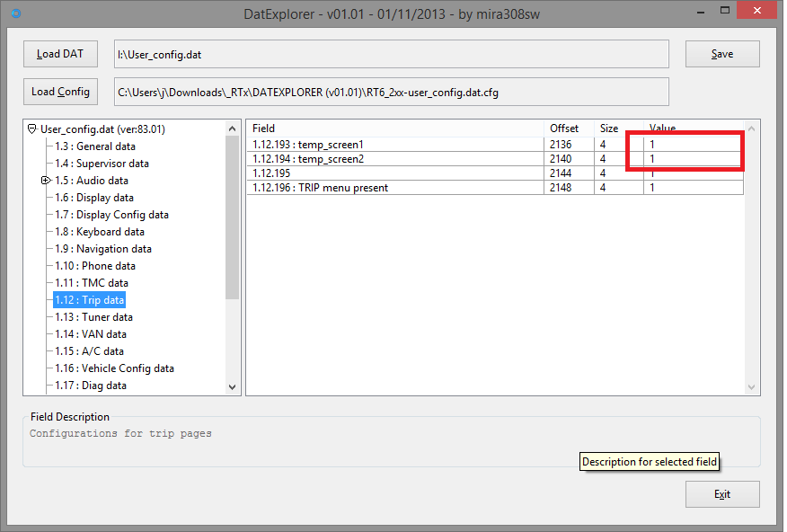Collapse the User_config.dat root tree node
Image resolution: width=787 pixels, height=532 pixels.
point(32,129)
